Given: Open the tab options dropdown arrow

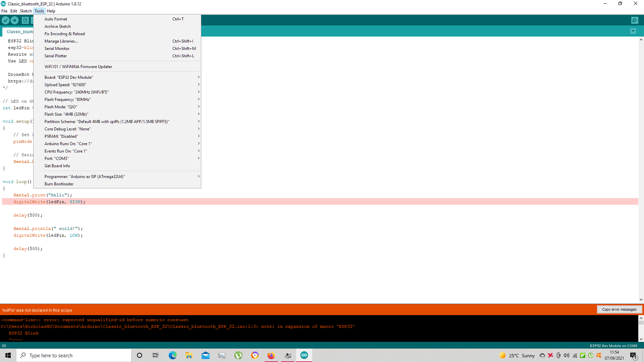Looking at the screenshot, I should point(633,31).
